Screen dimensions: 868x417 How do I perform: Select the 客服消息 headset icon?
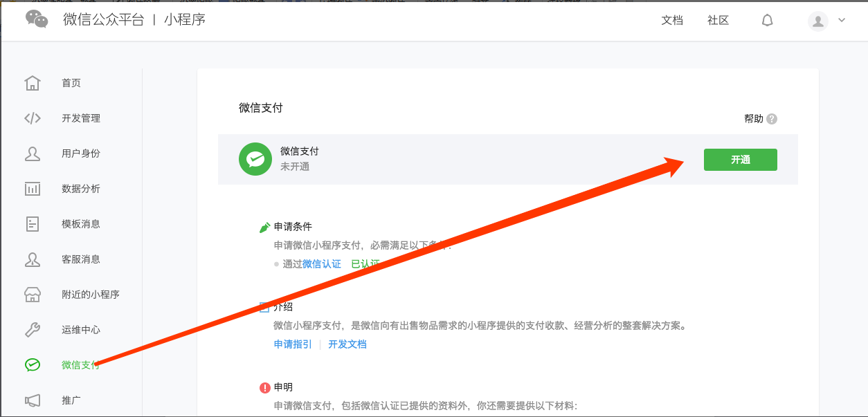(x=33, y=259)
